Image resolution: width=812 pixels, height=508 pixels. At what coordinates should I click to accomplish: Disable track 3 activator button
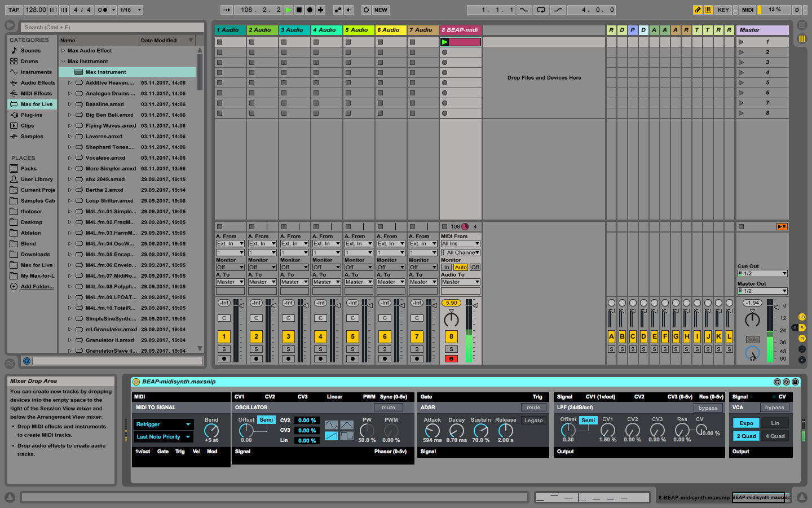point(288,336)
